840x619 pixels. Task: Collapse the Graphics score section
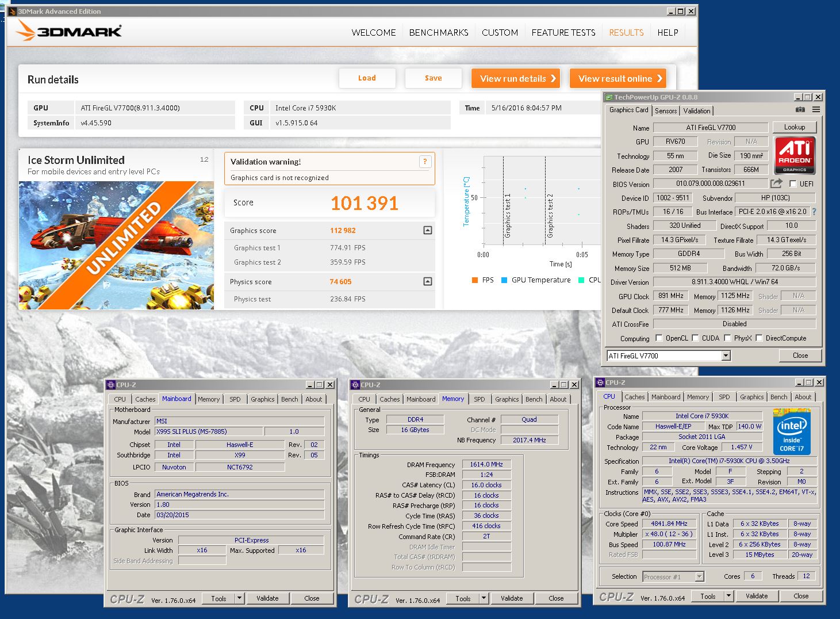[x=427, y=230]
